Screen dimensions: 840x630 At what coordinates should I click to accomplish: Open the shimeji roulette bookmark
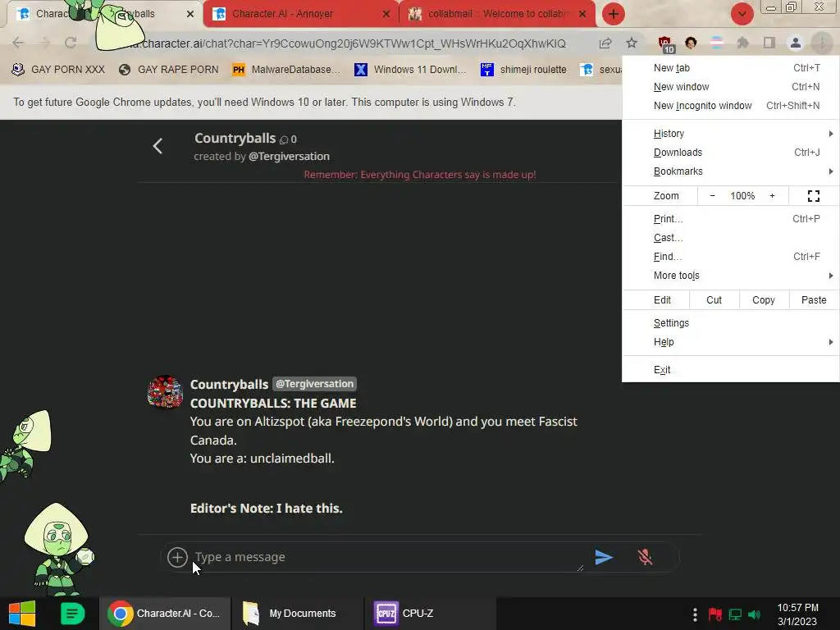point(523,70)
